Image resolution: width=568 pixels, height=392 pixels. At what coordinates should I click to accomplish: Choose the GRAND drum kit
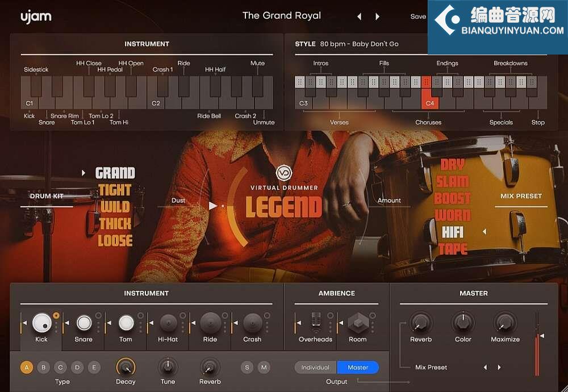coord(115,173)
